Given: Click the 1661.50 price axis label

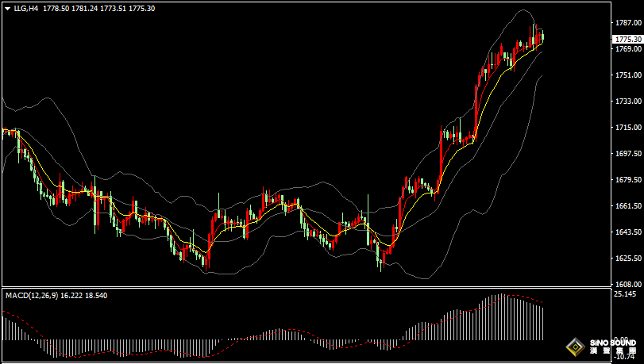Looking at the screenshot, I should pos(627,206).
